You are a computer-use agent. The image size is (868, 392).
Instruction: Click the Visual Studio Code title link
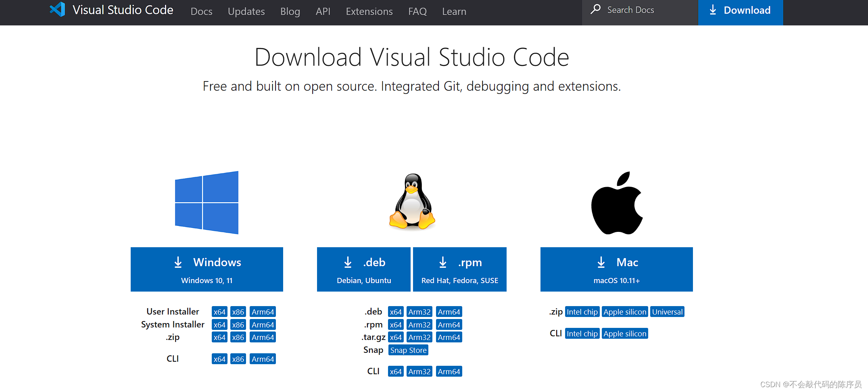click(123, 10)
